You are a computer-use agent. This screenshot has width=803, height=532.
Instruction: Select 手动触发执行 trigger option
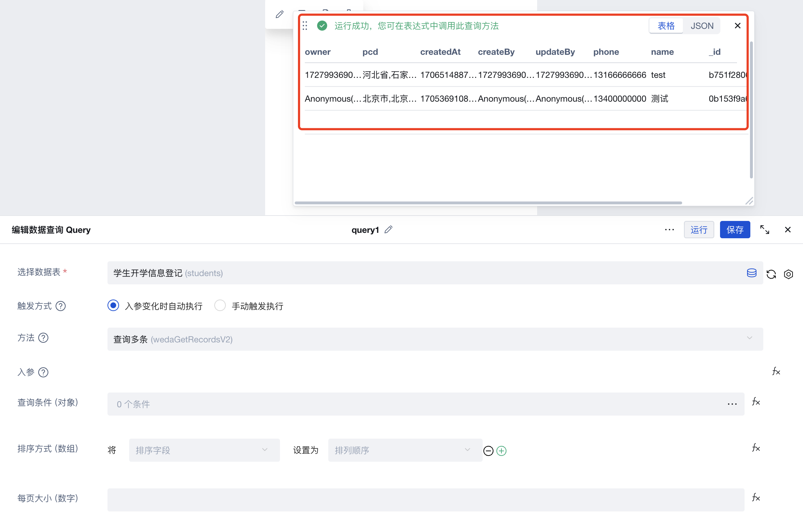pyautogui.click(x=220, y=306)
